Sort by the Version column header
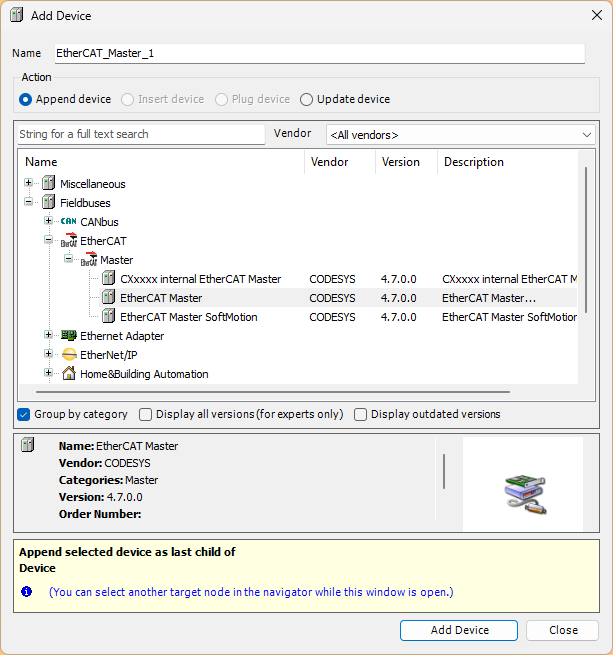The height and width of the screenshot is (655, 613). click(x=407, y=162)
